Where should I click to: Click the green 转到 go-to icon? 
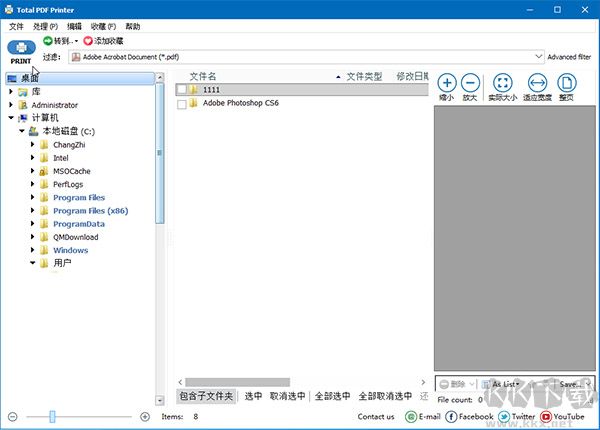(x=47, y=41)
